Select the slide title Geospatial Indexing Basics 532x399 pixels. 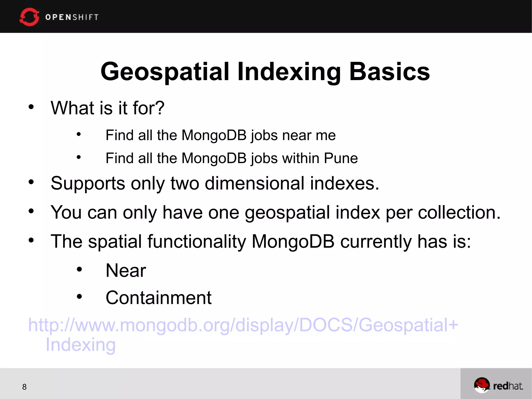[x=265, y=71]
